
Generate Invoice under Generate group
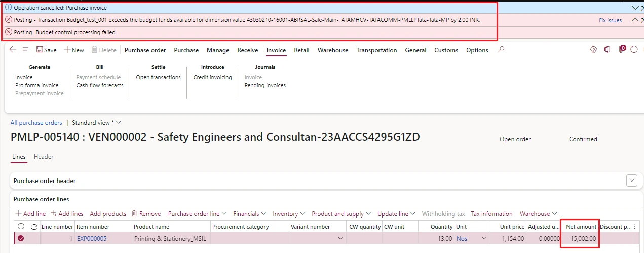coord(24,77)
